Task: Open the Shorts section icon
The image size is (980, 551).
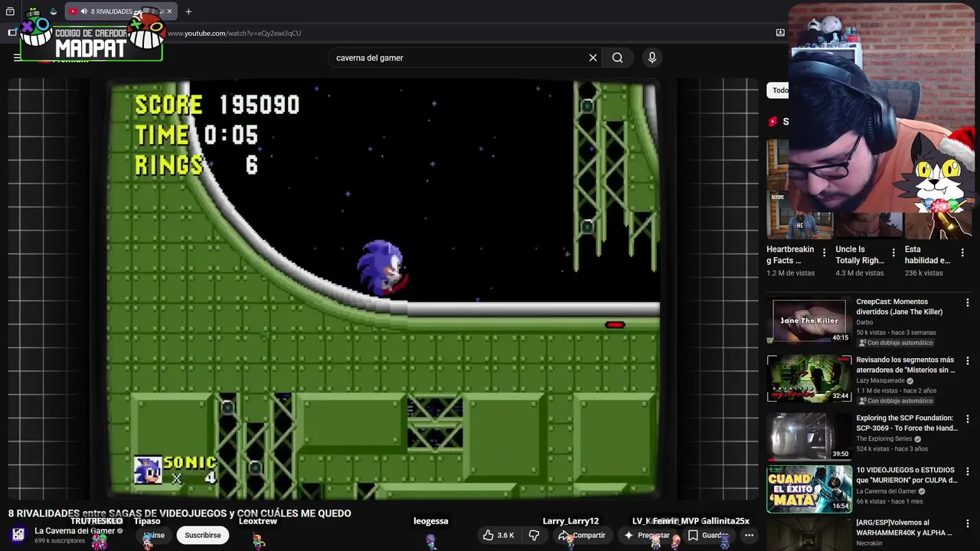Action: (x=773, y=122)
